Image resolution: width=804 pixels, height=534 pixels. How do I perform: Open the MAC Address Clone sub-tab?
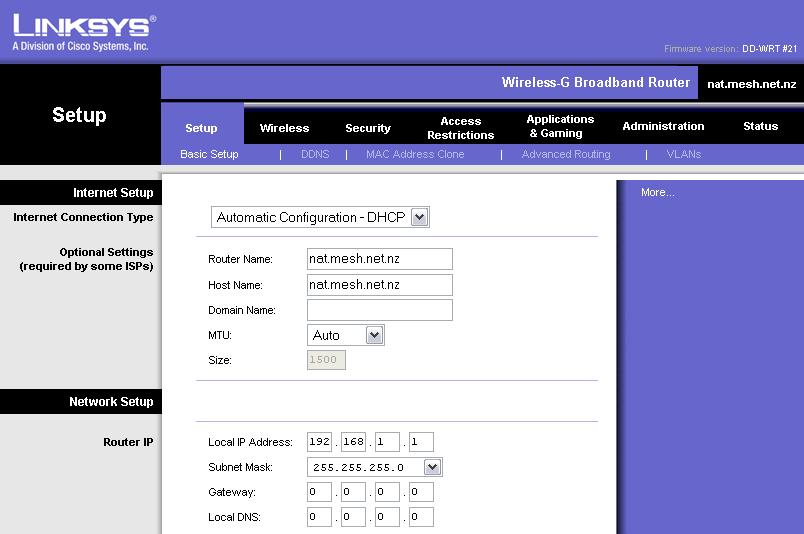pos(415,154)
